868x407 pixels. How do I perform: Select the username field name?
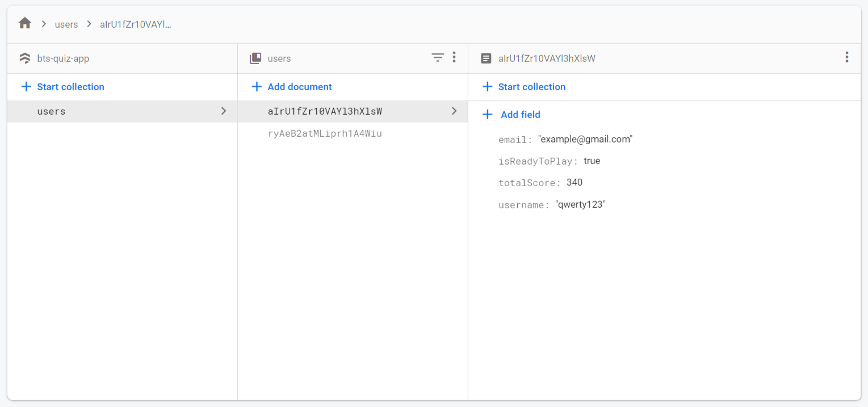(x=523, y=205)
